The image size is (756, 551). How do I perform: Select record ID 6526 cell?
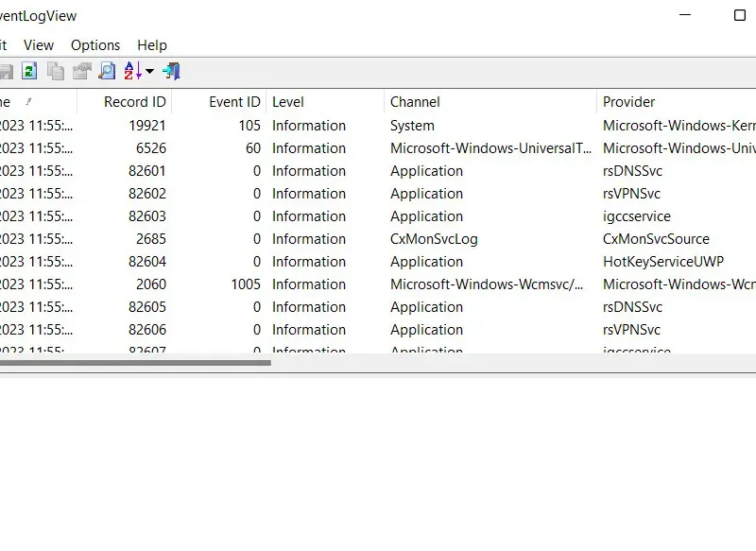point(151,148)
